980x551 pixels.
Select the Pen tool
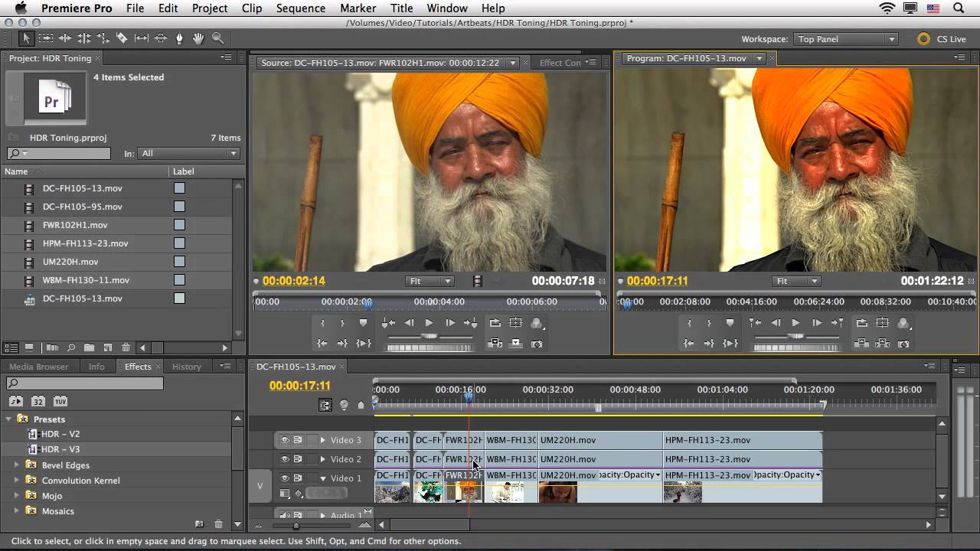click(180, 38)
